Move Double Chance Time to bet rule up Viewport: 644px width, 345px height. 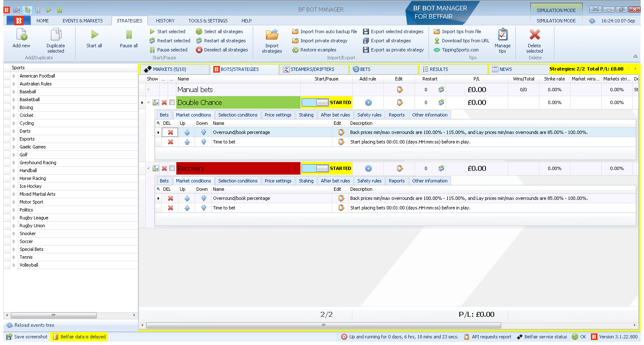click(187, 142)
